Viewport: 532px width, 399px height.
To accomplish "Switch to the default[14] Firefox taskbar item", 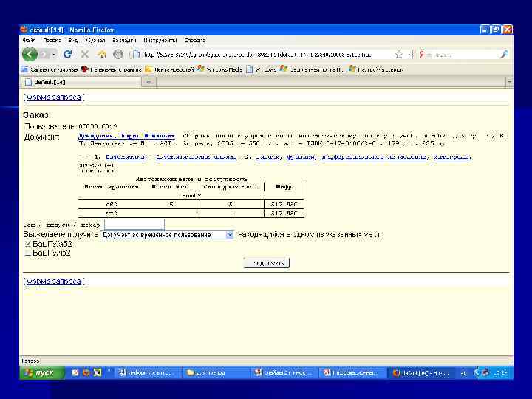I will tap(421, 373).
